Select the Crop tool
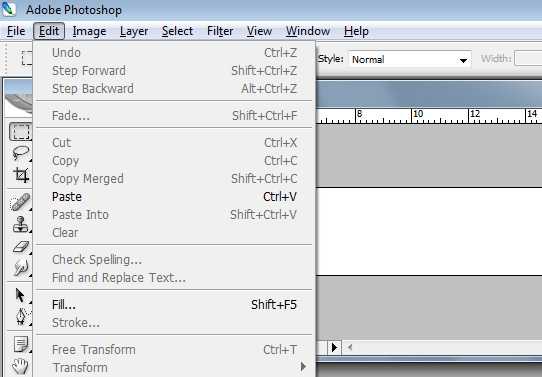Viewport: 542px width, 377px height. (x=21, y=175)
